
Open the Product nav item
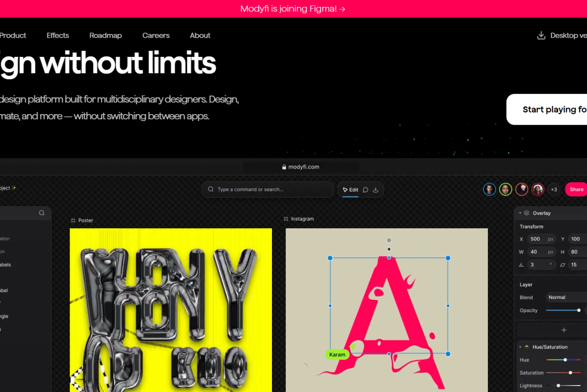point(13,35)
